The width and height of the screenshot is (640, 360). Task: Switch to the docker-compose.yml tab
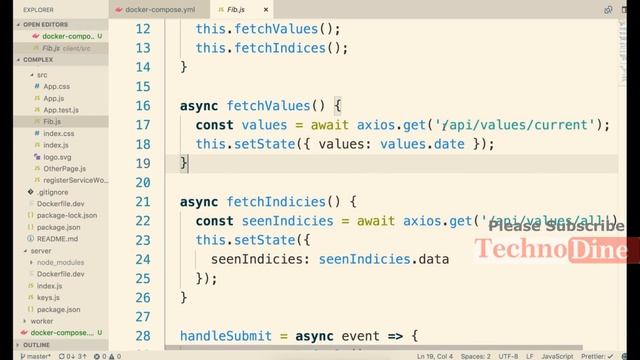[x=160, y=9]
